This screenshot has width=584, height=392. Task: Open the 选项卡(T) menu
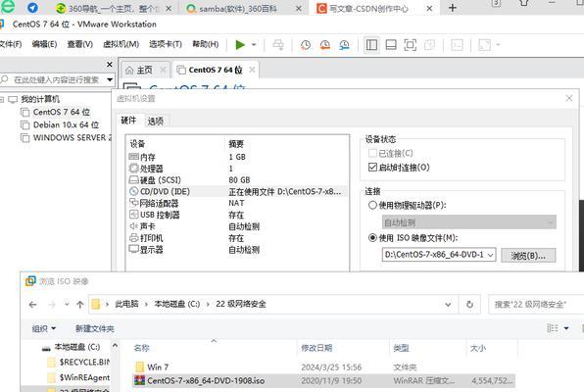pos(166,44)
